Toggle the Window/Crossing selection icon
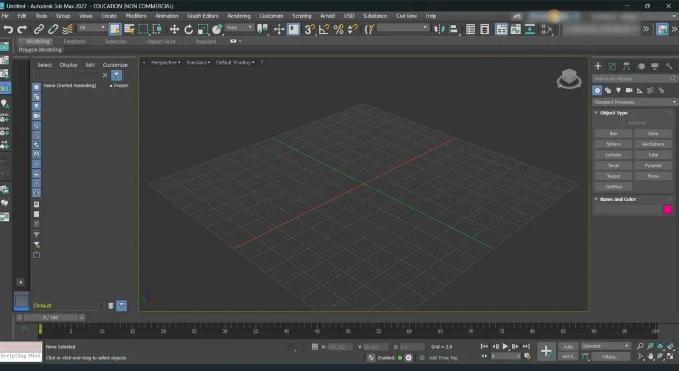 pos(157,29)
